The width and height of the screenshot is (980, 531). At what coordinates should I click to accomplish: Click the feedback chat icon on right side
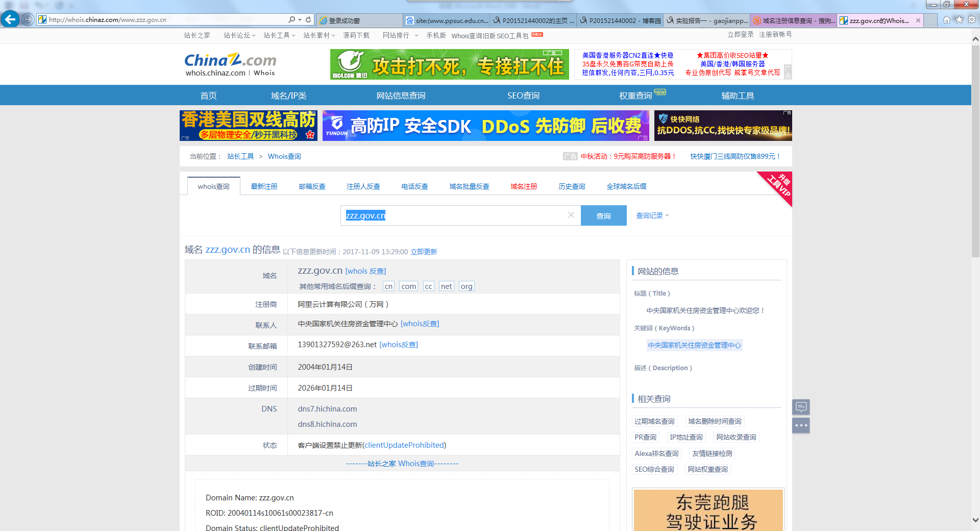point(801,407)
